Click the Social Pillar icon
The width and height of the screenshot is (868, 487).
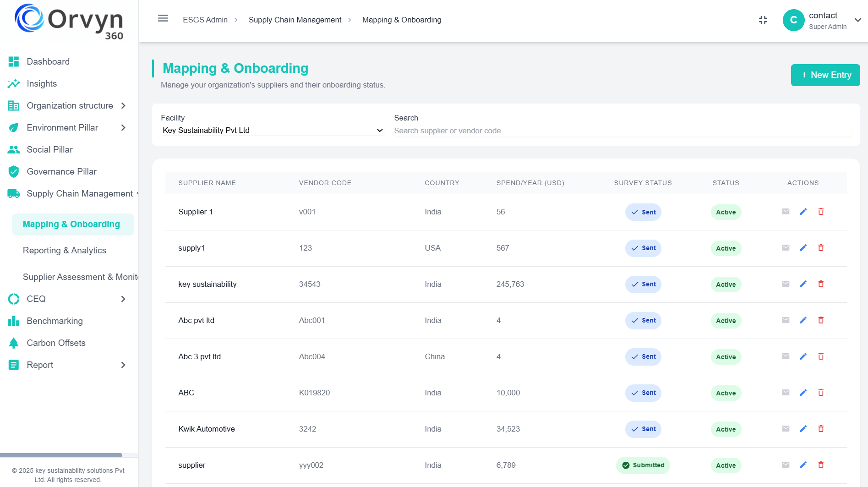[x=14, y=149]
